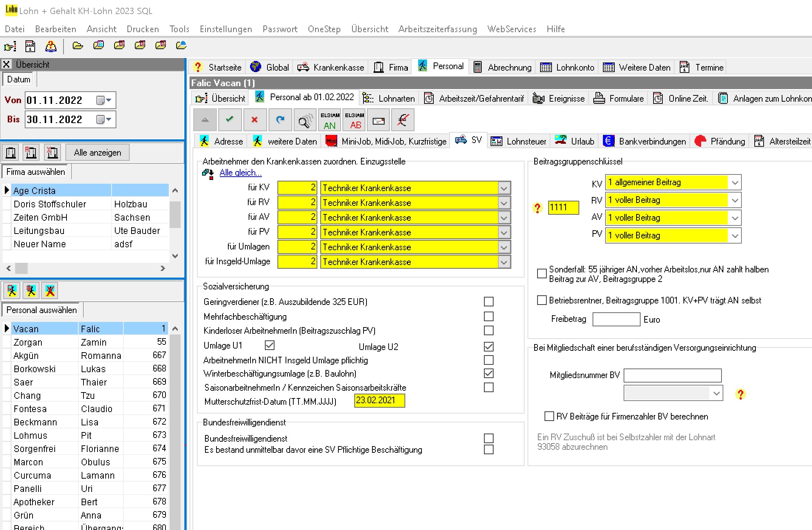Viewport: 812px width, 530px height.
Task: Open the empty dropdown under Mitgliedsnummer BV
Action: point(717,393)
